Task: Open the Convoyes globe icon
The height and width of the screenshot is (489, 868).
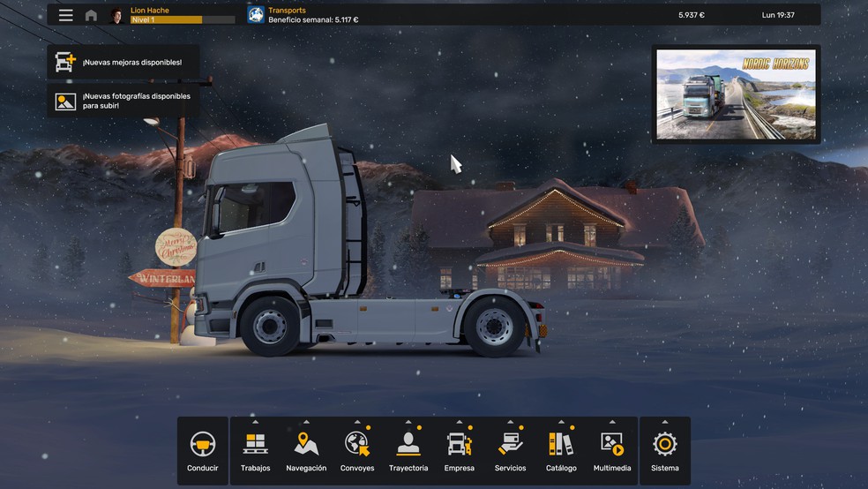Action: coord(357,443)
